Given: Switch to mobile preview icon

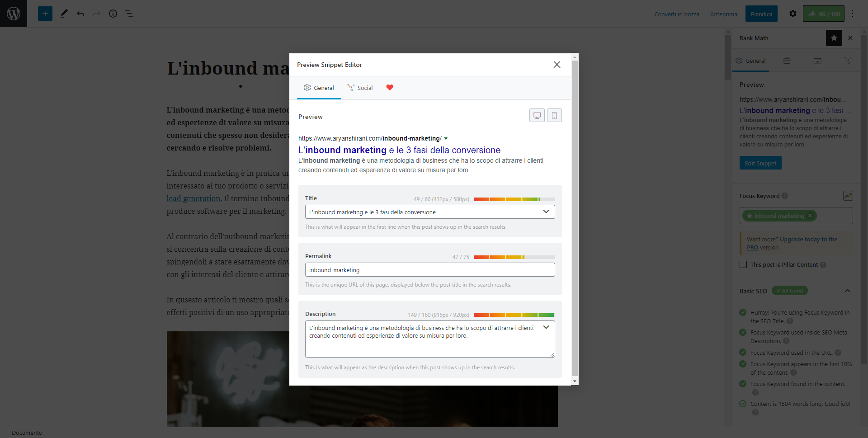Looking at the screenshot, I should click(554, 116).
